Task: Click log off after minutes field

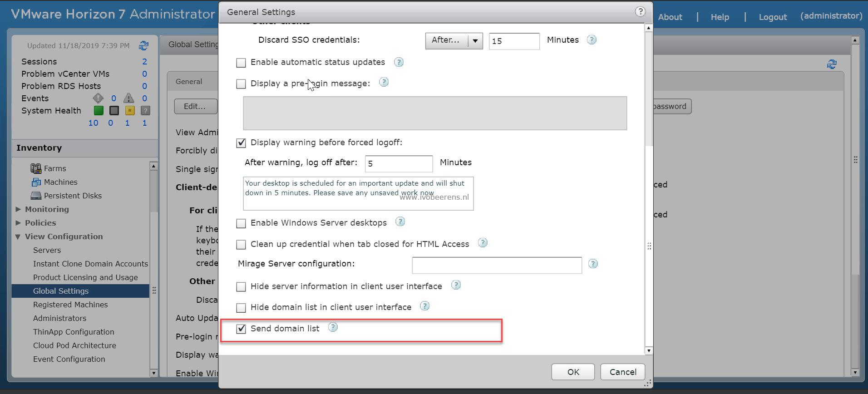Action: pyautogui.click(x=399, y=163)
